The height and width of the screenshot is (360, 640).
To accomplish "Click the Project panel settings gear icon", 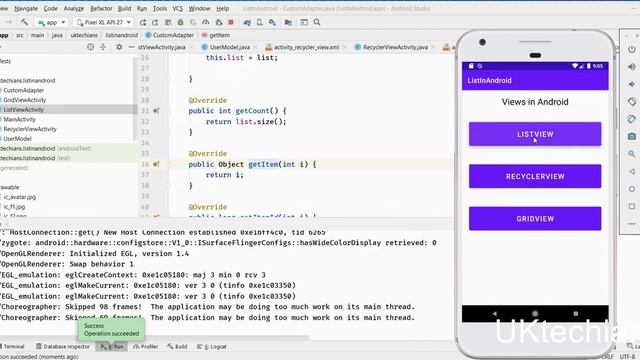I will tap(119, 47).
